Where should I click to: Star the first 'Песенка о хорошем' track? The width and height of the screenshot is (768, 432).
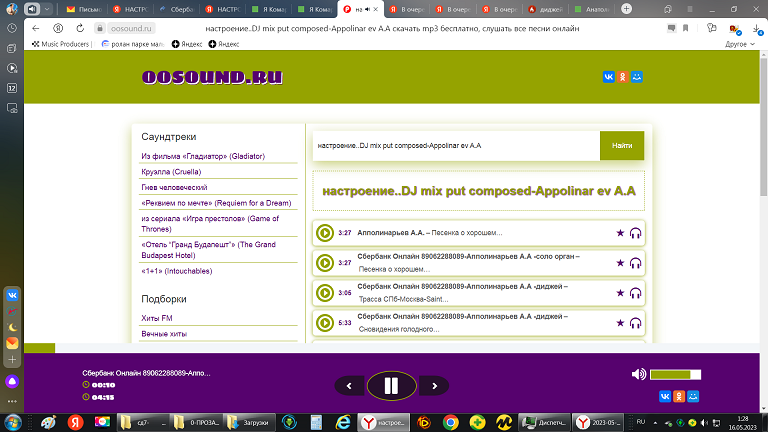click(620, 233)
